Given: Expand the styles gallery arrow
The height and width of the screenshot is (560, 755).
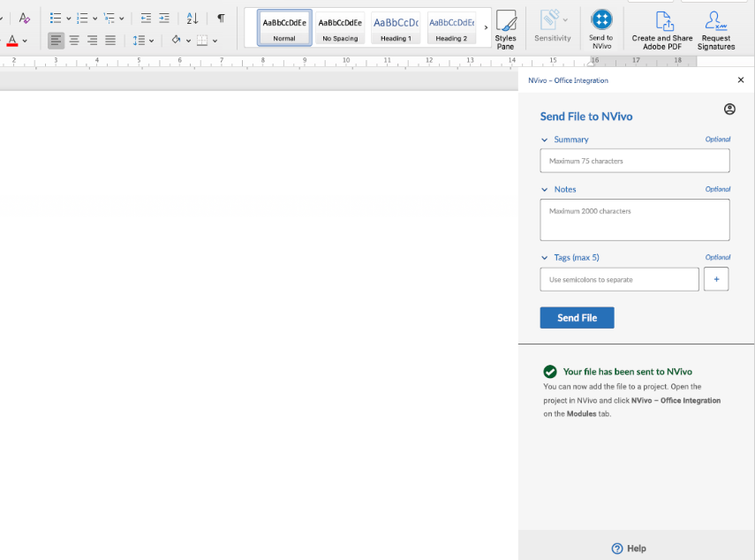Looking at the screenshot, I should coord(486,27).
